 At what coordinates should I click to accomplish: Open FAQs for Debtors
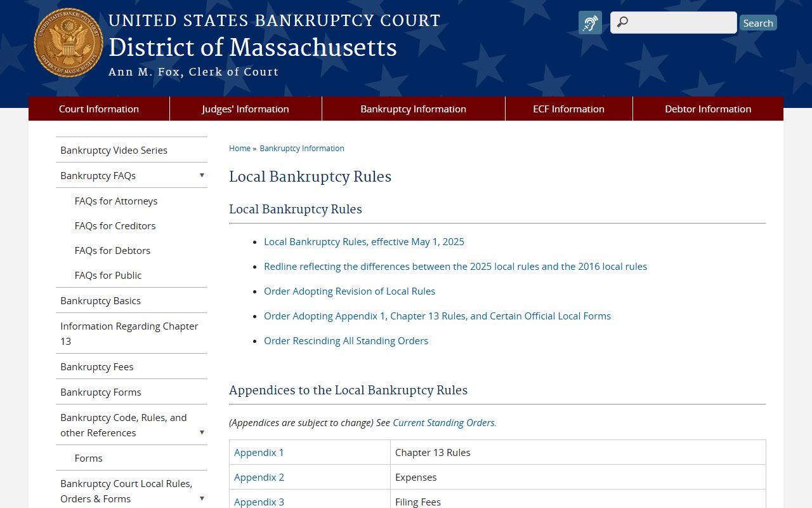pyautogui.click(x=112, y=250)
